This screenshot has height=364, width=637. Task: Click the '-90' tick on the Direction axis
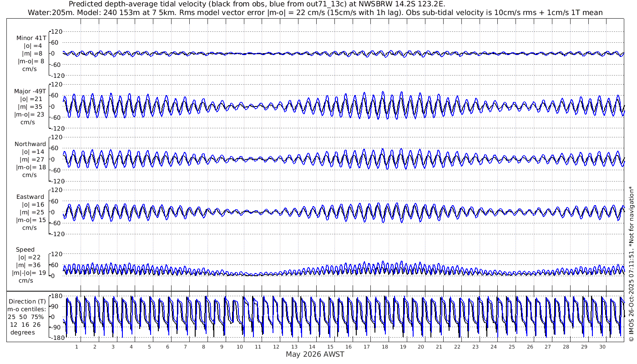(x=56, y=328)
